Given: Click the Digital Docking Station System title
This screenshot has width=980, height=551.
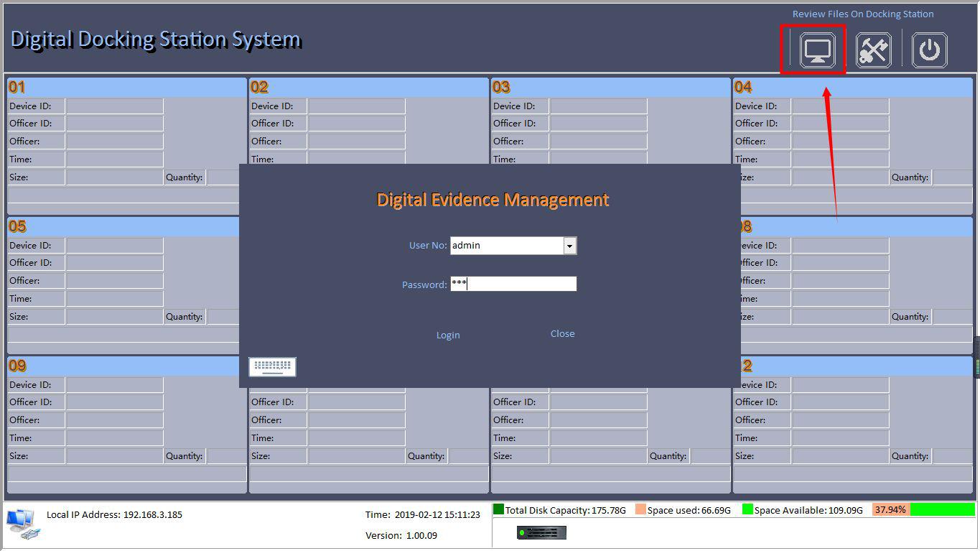Looking at the screenshot, I should (155, 39).
